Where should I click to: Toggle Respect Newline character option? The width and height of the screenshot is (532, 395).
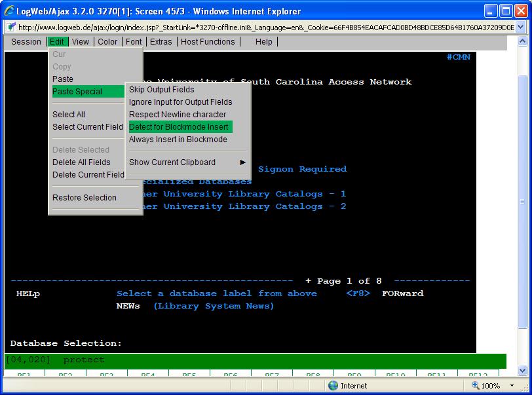tap(178, 115)
